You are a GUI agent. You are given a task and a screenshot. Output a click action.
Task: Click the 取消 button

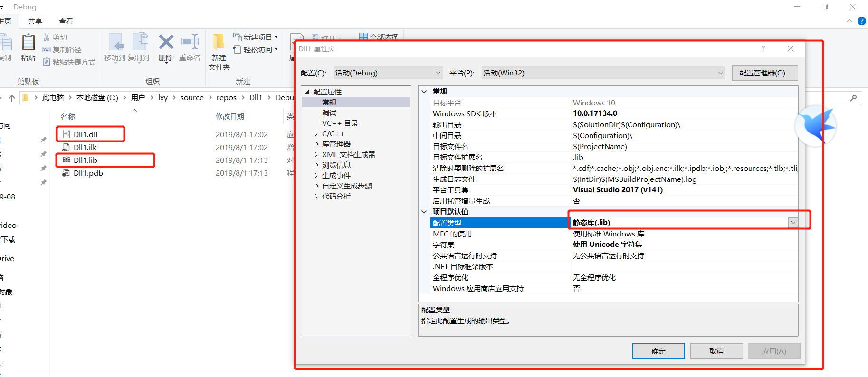[716, 351]
